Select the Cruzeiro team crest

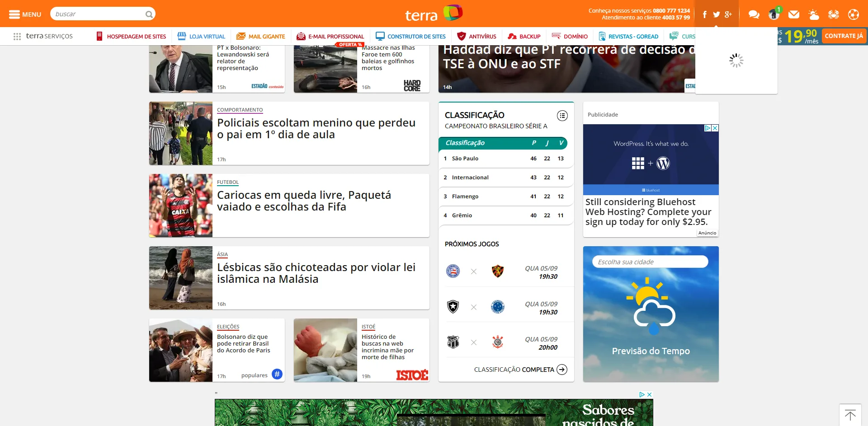(498, 307)
